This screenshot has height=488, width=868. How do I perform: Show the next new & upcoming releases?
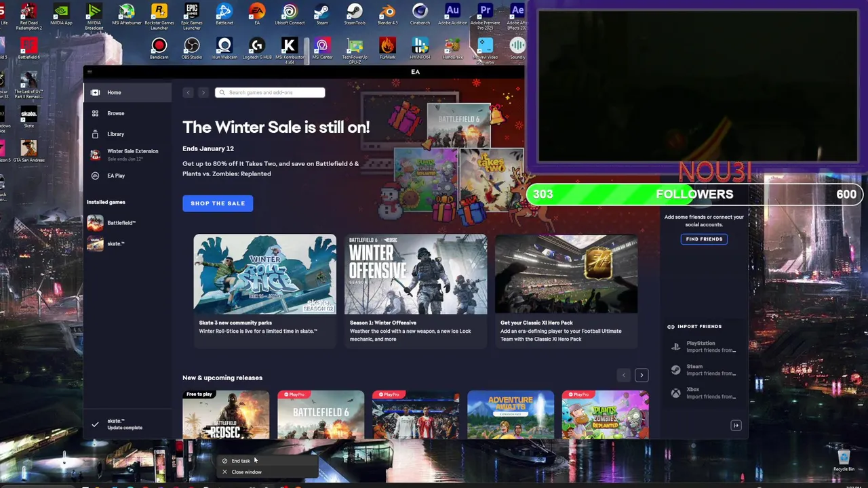pos(642,375)
